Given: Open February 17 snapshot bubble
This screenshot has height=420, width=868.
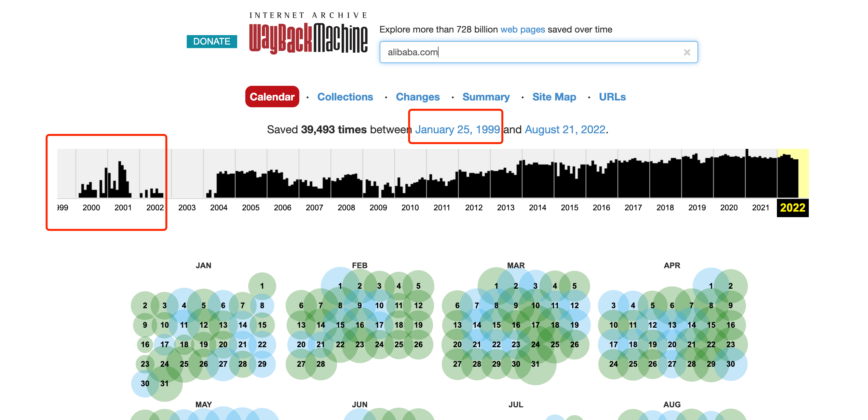Looking at the screenshot, I should (x=379, y=325).
